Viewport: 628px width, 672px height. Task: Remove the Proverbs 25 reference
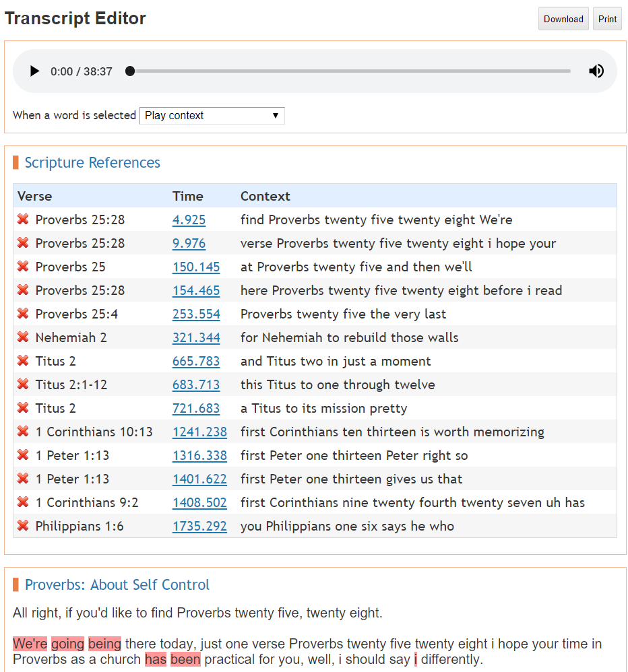point(23,267)
